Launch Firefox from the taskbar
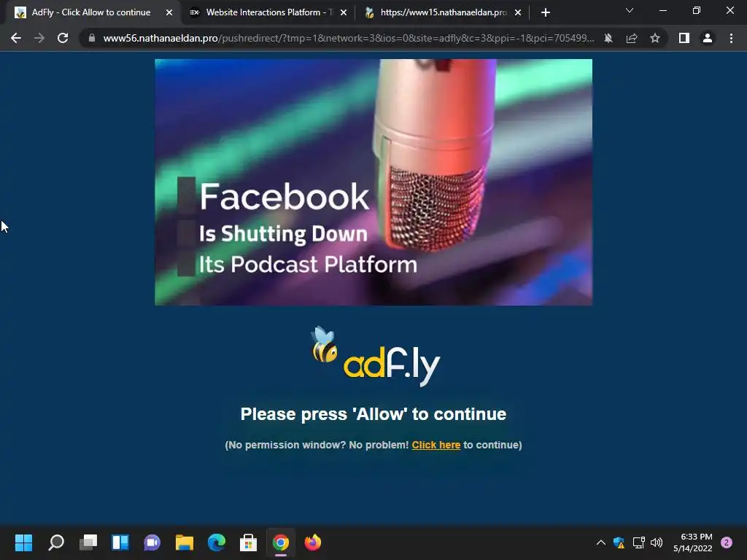Image resolution: width=747 pixels, height=560 pixels. point(312,542)
